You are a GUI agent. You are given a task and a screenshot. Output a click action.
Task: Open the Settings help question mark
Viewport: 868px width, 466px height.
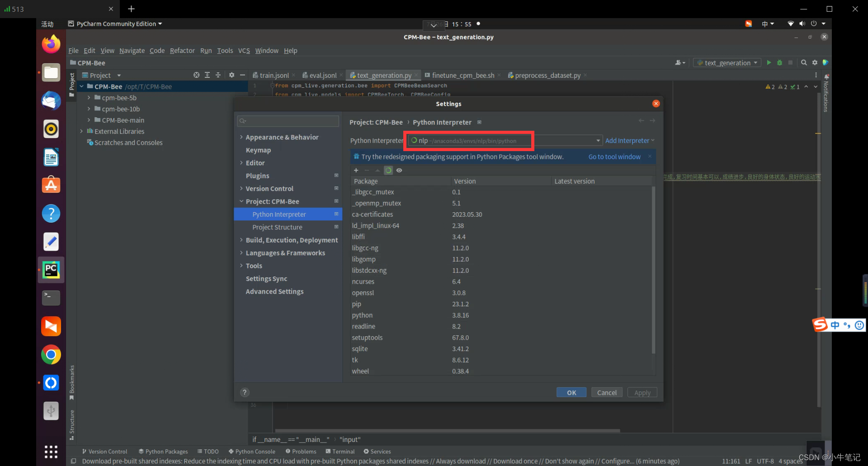(x=245, y=393)
